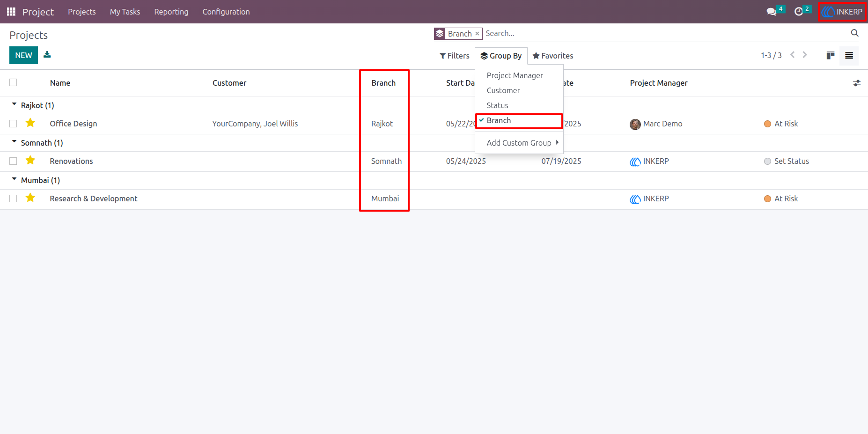
Task: Click in the Search input field
Action: (665, 33)
